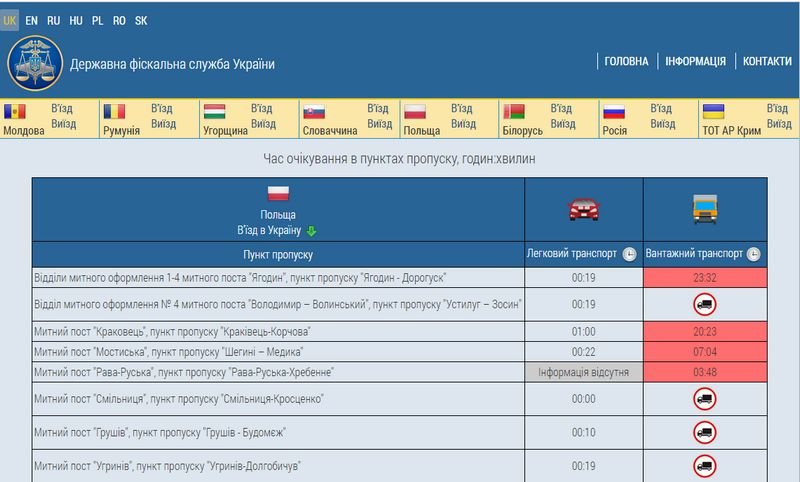Click the clock icon beside Вантажний транспорт

(x=752, y=254)
